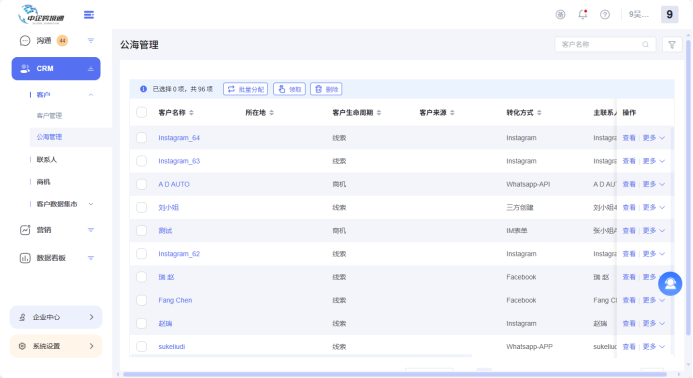Click 查看 for the Instagram_62 row
Image resolution: width=693 pixels, height=378 pixels.
tap(629, 254)
